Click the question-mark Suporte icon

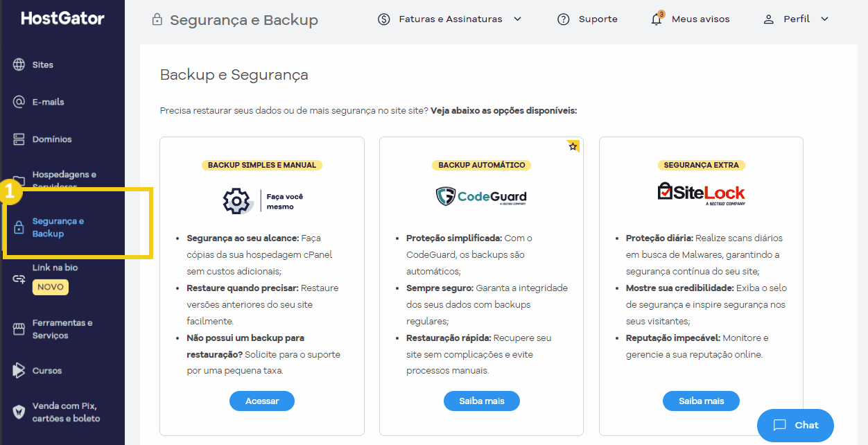(564, 19)
